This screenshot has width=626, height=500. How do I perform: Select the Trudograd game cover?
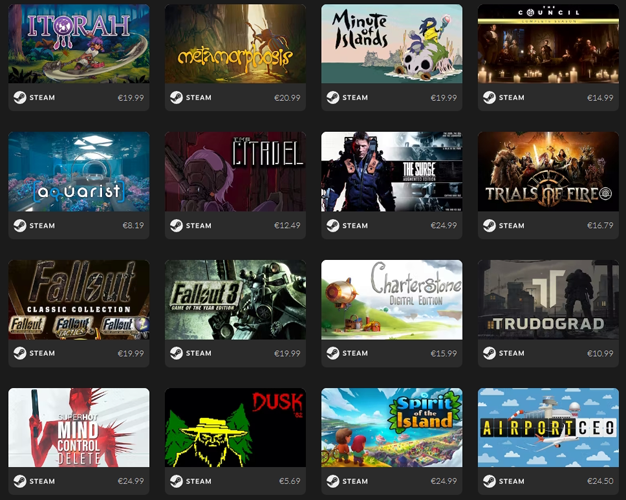pyautogui.click(x=548, y=300)
